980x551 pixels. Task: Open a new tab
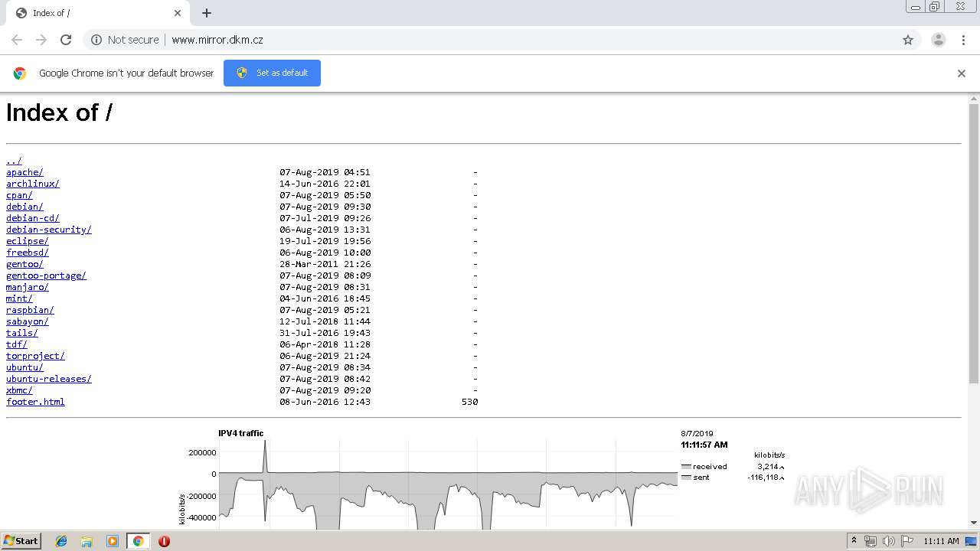pyautogui.click(x=207, y=13)
